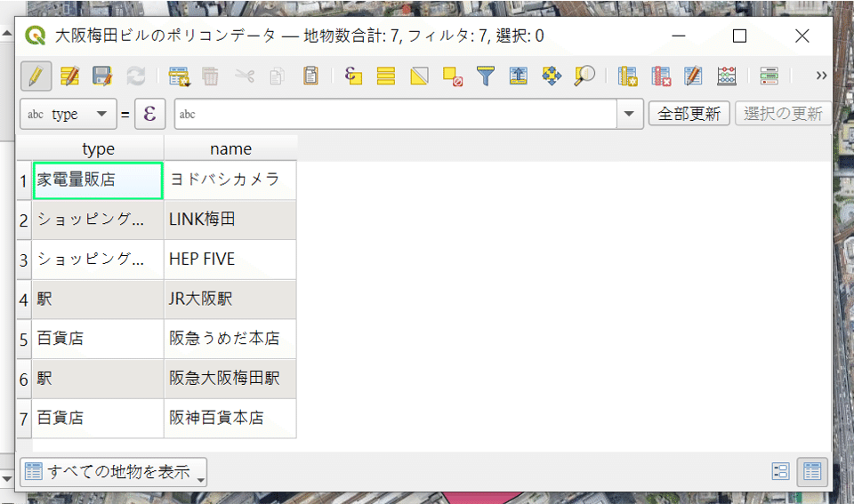Image resolution: width=854 pixels, height=504 pixels.
Task: Close the attribute table window
Action: coord(802,36)
